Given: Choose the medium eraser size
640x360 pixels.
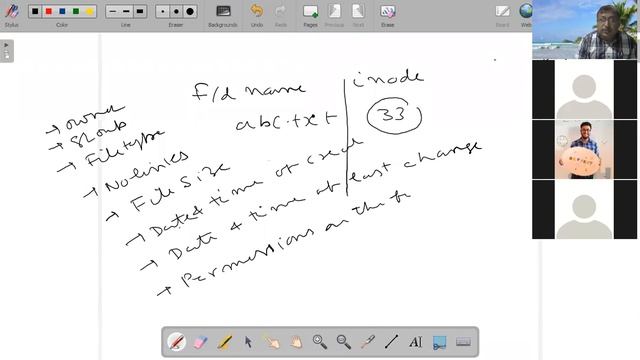Looking at the screenshot, I should (x=176, y=11).
